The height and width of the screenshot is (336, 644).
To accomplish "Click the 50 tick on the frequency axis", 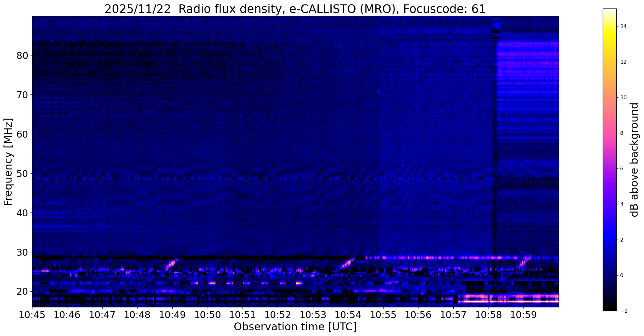I will click(23, 174).
